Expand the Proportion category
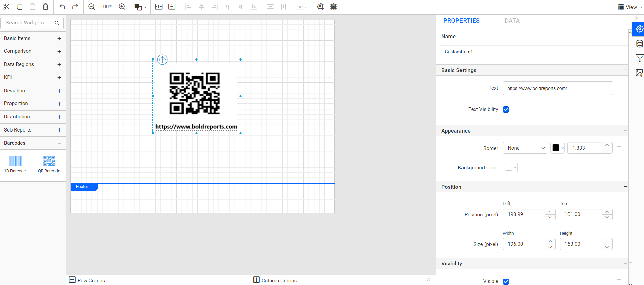The width and height of the screenshot is (644, 285). tap(33, 104)
